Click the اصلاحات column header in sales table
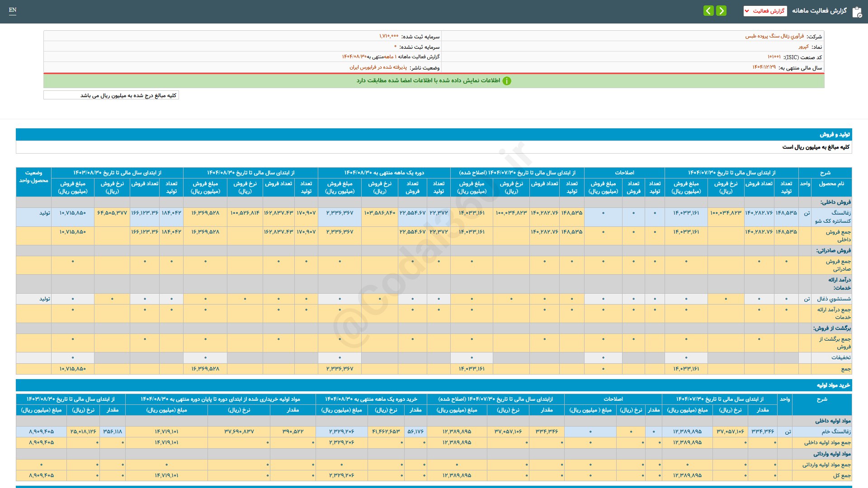The image size is (868, 488). tap(624, 173)
